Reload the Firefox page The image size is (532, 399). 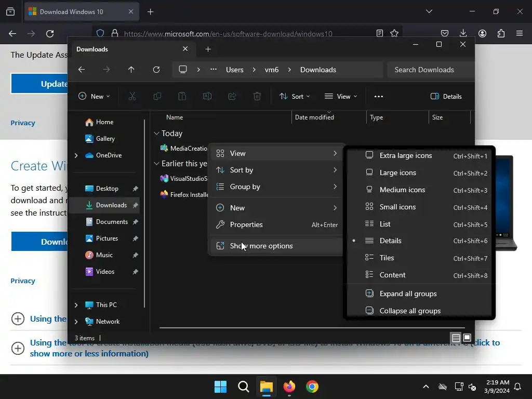point(50,34)
